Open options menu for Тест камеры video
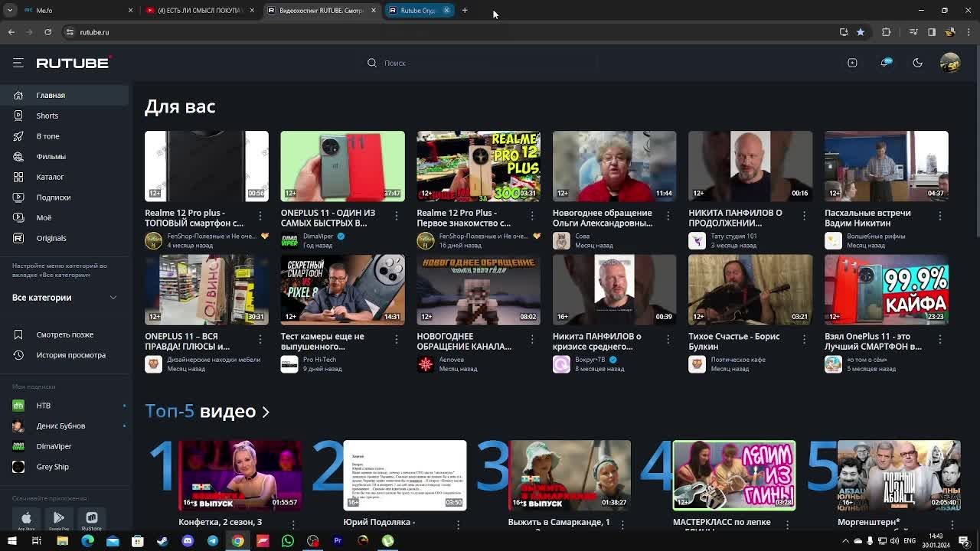Viewport: 980px width, 551px height. [x=396, y=340]
